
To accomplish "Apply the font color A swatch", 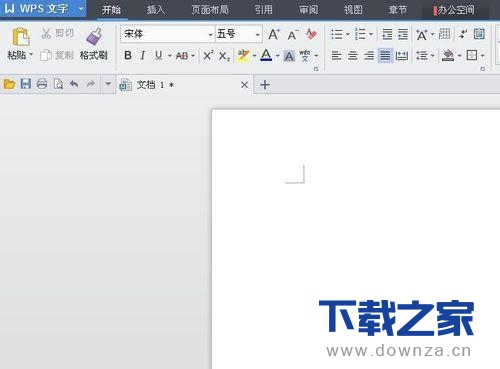I will [x=266, y=55].
